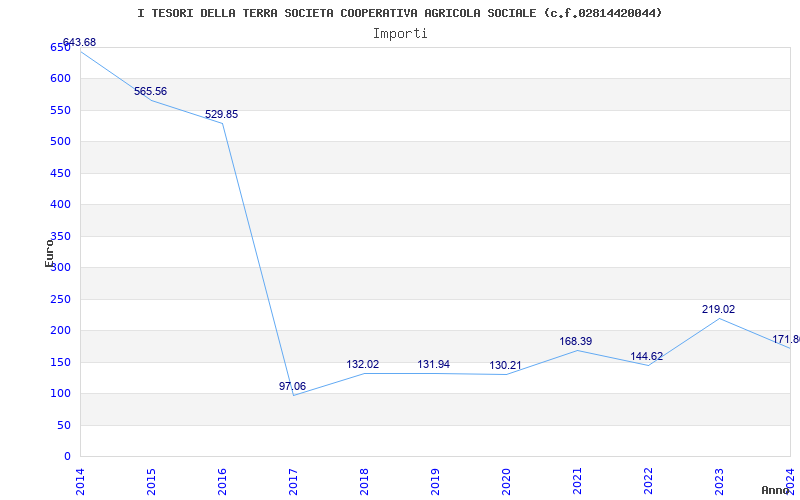Click the partially cut 171.8 label
Screen dimensions: 800x500
(786, 339)
